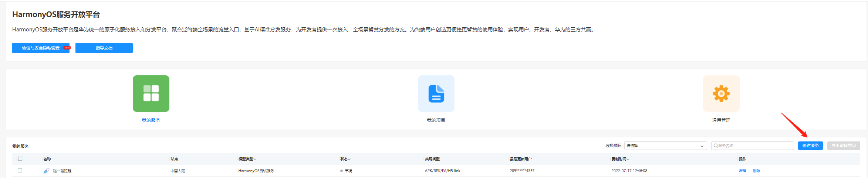The height and width of the screenshot is (178, 868).
Task: Tick the select-all checkbox in table header
Action: (x=20, y=159)
